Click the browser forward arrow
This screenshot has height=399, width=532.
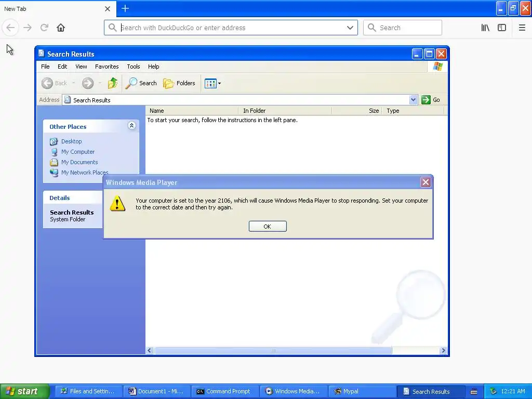click(x=28, y=28)
